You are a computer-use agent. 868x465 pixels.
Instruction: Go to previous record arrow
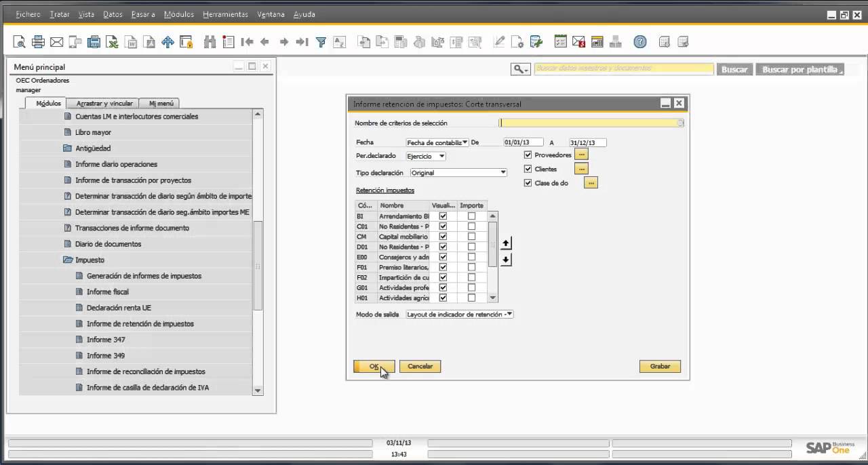coord(265,42)
